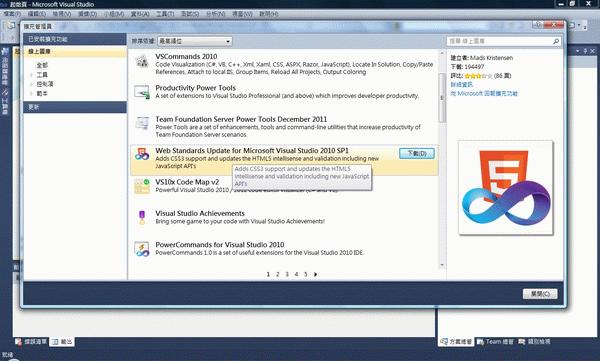Click the report extension to Microsoft link
Screen dimensions: 600x361
(484, 93)
